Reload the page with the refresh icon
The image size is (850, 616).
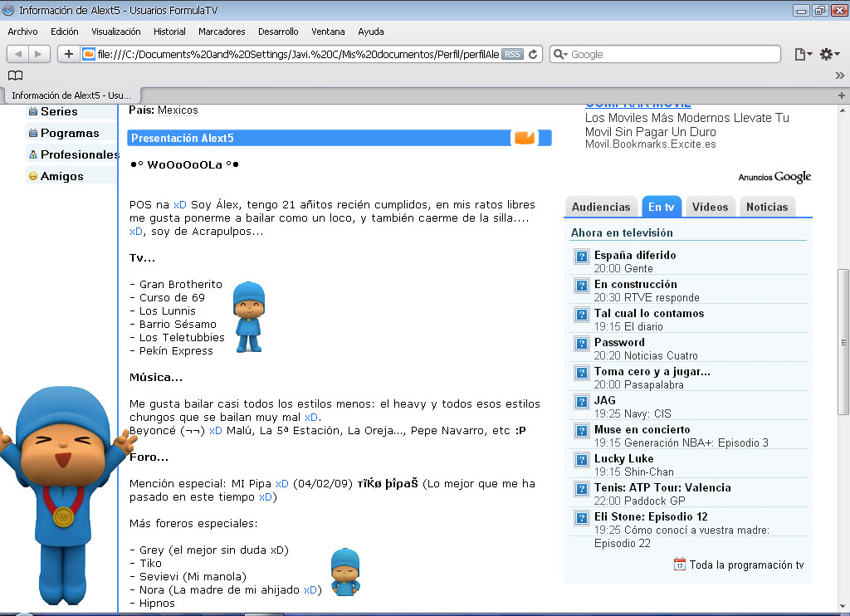pos(533,54)
